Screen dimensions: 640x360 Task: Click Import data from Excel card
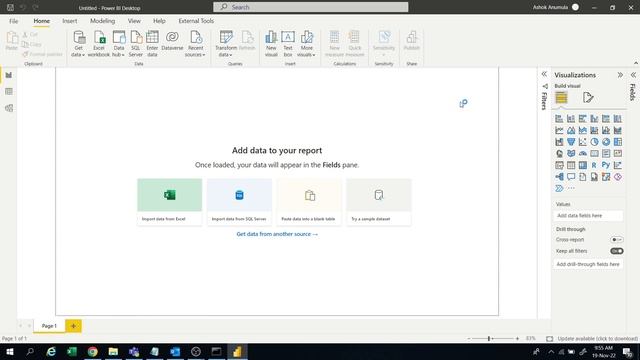(x=169, y=202)
